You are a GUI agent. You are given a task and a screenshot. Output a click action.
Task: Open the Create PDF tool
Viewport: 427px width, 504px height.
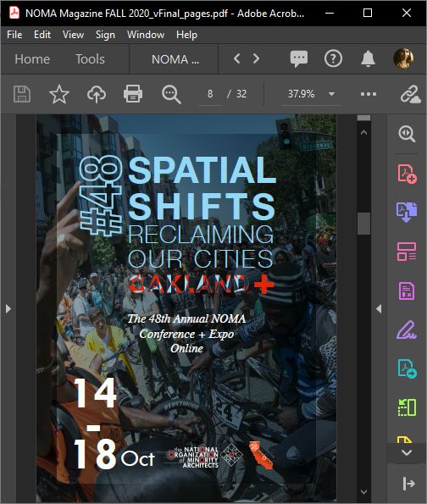(x=407, y=174)
